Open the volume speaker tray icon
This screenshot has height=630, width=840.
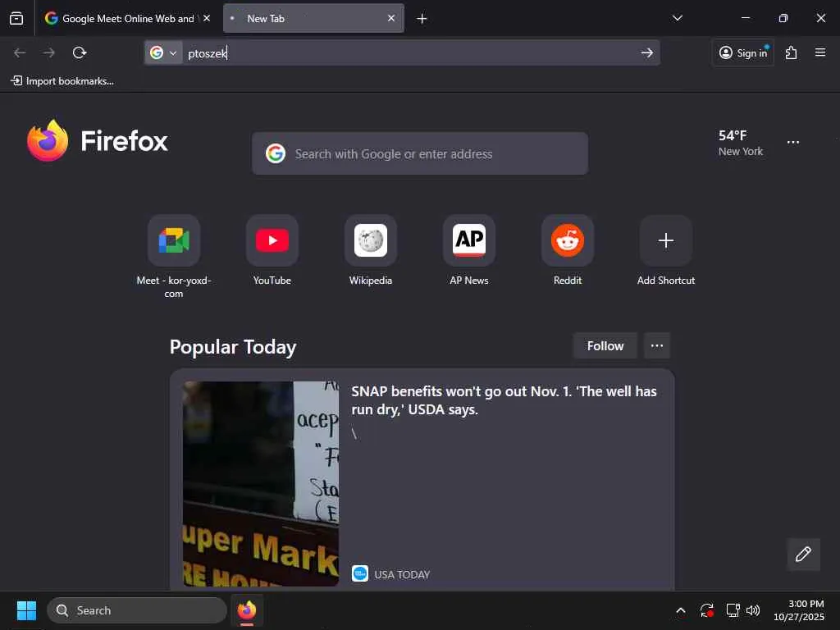(x=753, y=610)
